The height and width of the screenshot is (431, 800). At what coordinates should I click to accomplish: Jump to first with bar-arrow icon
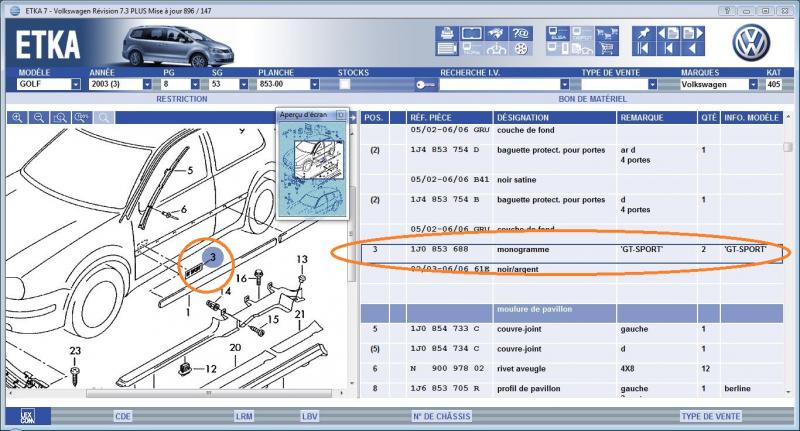pyautogui.click(x=643, y=48)
